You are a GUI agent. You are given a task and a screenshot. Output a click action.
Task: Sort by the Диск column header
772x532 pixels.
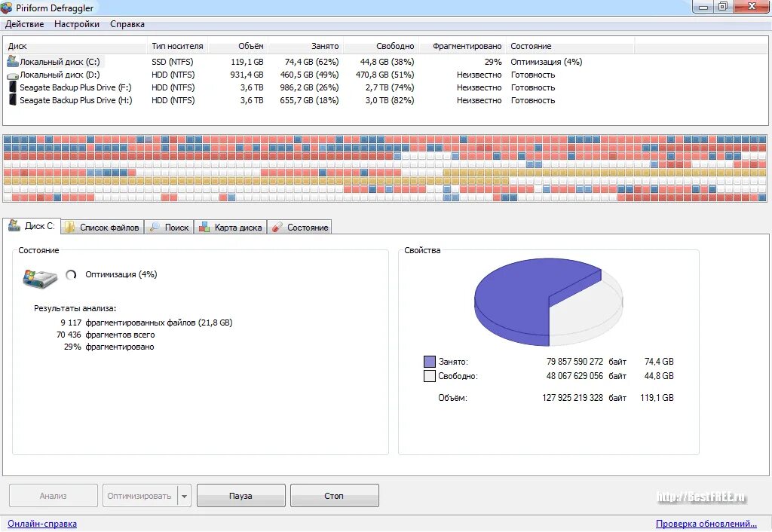point(75,46)
